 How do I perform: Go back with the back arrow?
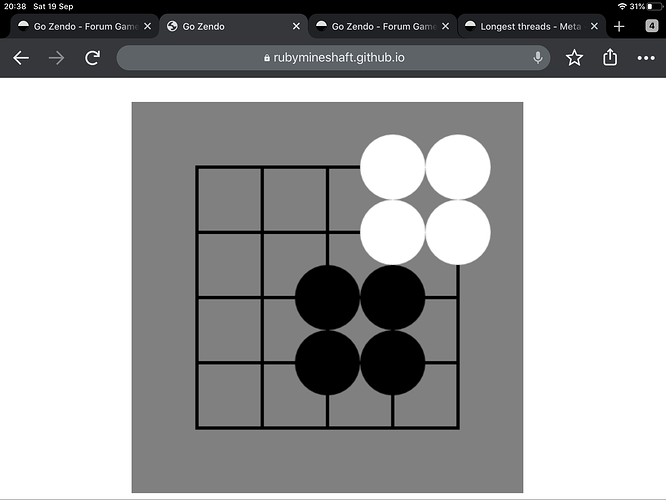21,58
